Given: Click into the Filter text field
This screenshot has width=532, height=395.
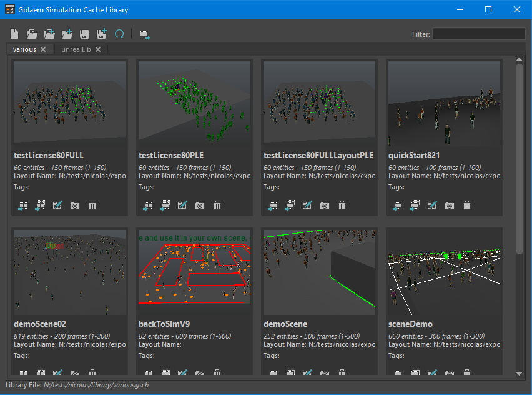Looking at the screenshot, I should point(479,34).
